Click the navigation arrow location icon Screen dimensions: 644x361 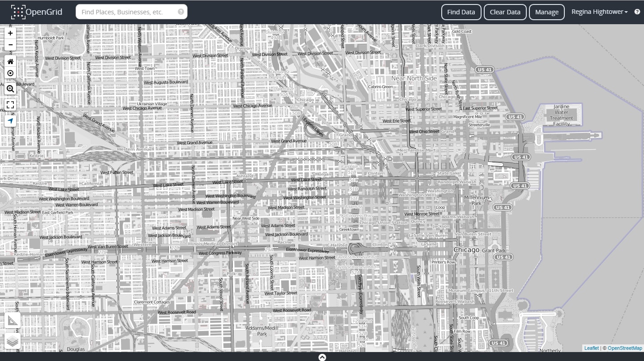(10, 121)
